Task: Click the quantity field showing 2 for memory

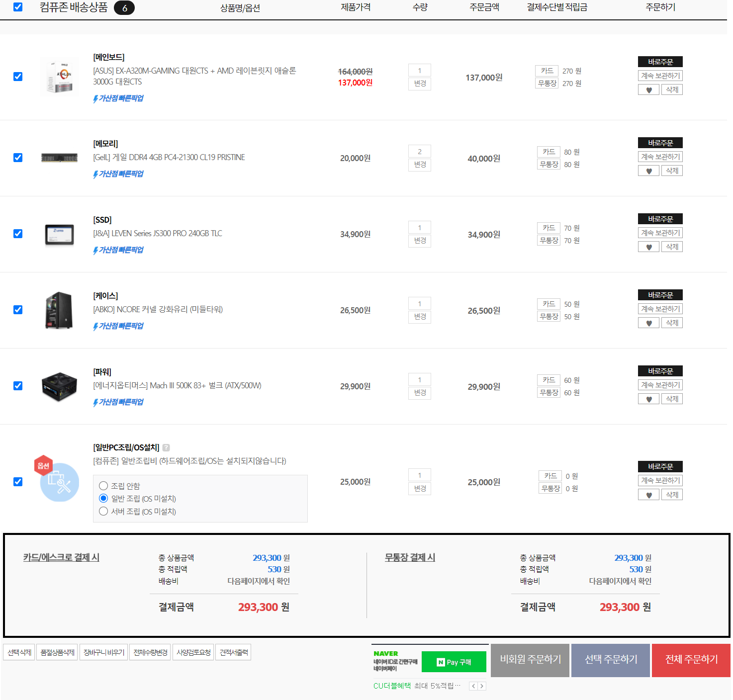Action: [420, 152]
